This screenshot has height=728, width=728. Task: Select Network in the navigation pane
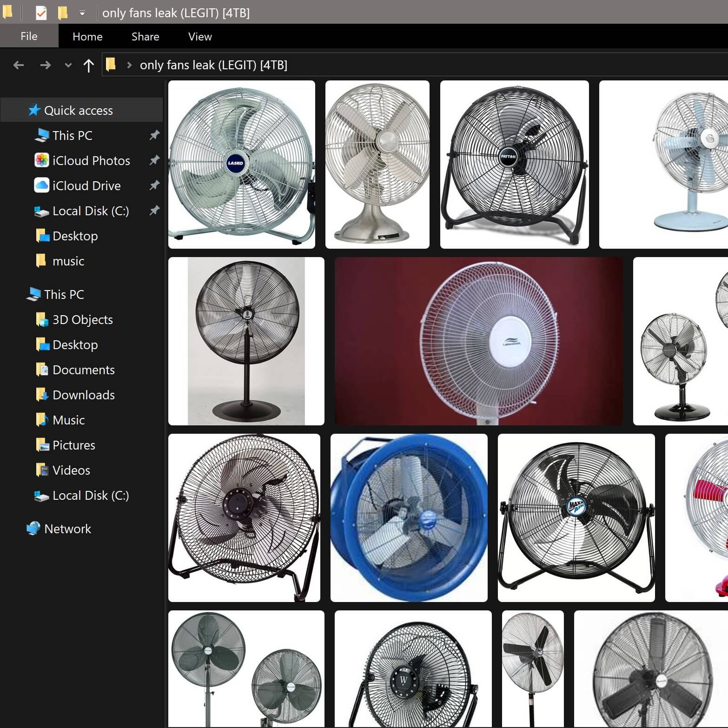(x=67, y=529)
